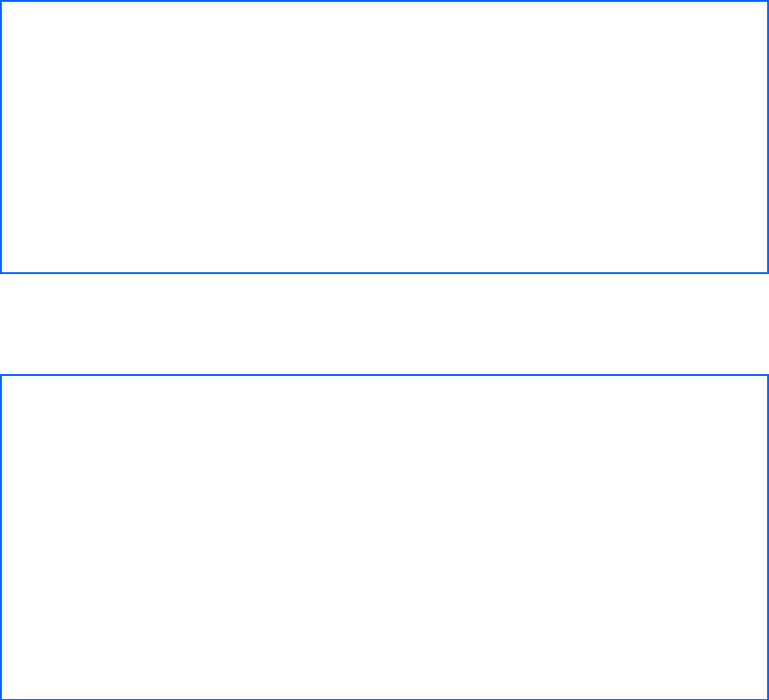The height and width of the screenshot is (700, 769).
Task: Click the center of the bottom rectangle
Action: (384, 537)
